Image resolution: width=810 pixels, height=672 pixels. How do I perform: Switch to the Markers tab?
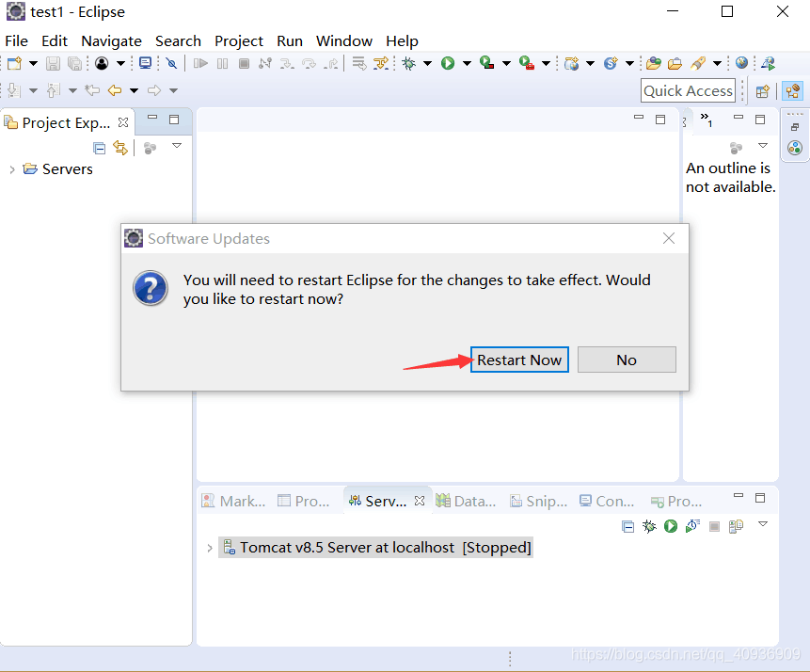pyautogui.click(x=233, y=501)
